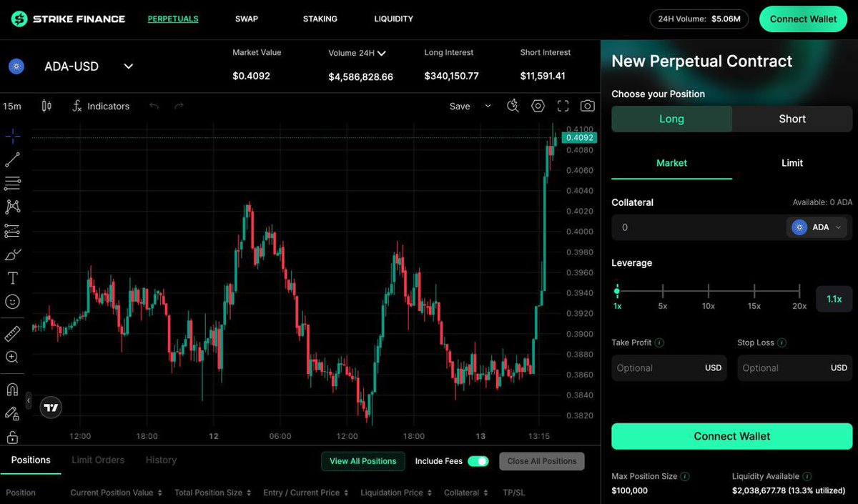
Task: Open the Limit Orders tab
Action: 98,460
